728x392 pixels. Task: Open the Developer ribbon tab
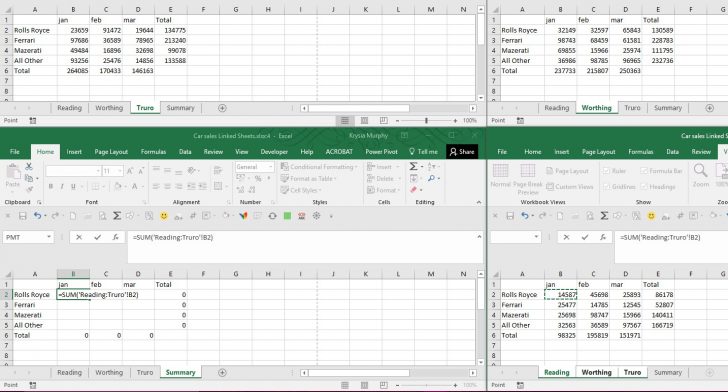coord(274,152)
